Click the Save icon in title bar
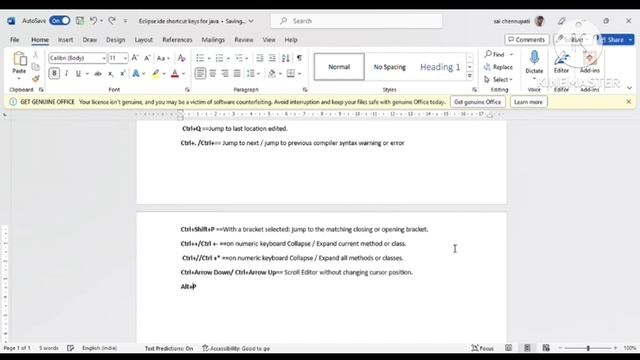640x360 pixels. pyautogui.click(x=80, y=21)
